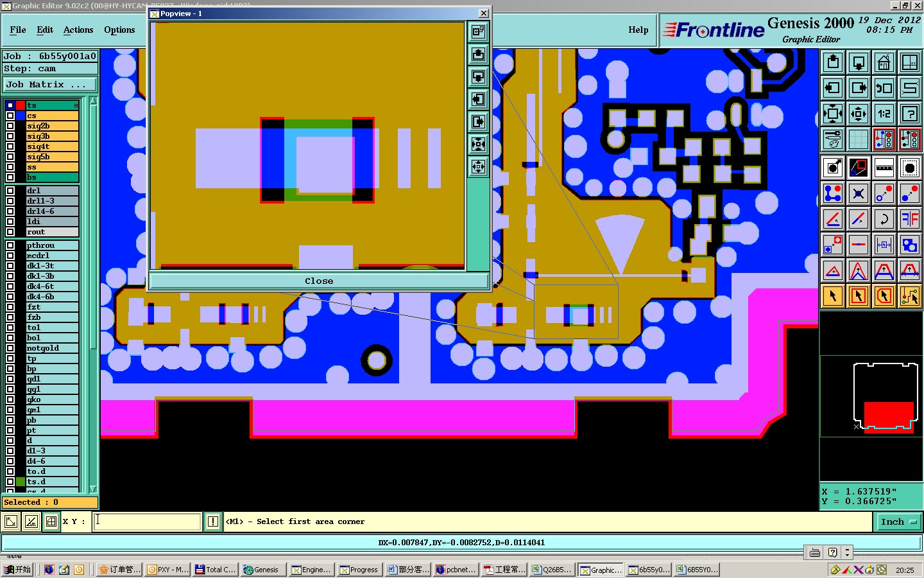Image resolution: width=924 pixels, height=578 pixels.
Task: Open the wrench and palette settings icon
Action: point(833,139)
